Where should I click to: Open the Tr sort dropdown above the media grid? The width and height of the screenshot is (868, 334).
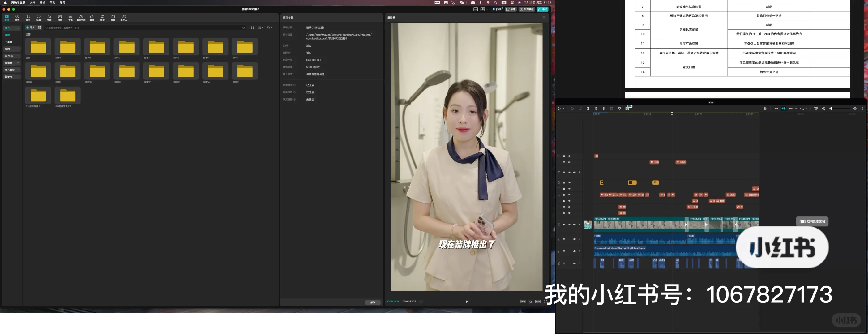[x=269, y=27]
